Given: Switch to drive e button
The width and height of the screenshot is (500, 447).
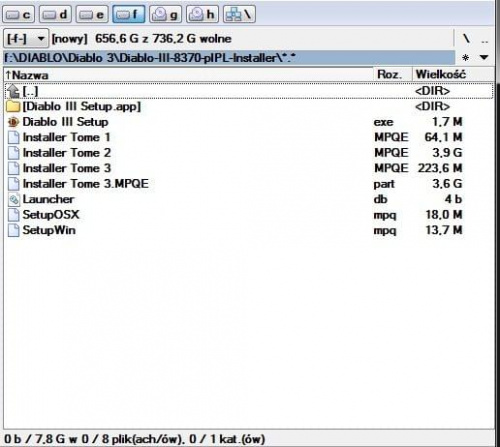Looking at the screenshot, I should tap(92, 15).
